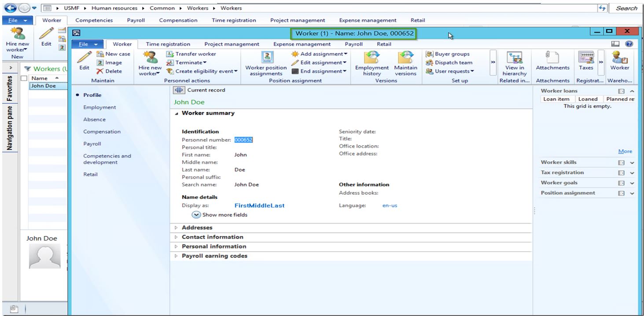Viewport: 644px width, 316px height.
Task: Click the Personnel number field
Action: pos(243,140)
